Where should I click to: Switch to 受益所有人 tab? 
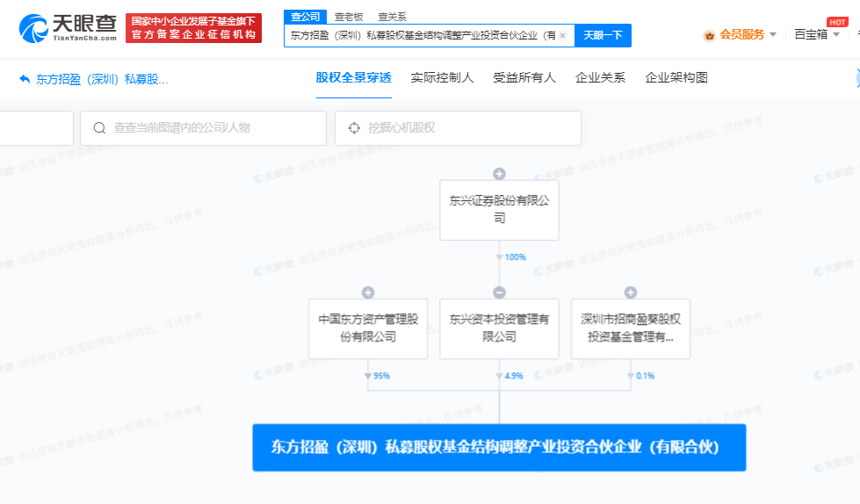click(x=524, y=78)
